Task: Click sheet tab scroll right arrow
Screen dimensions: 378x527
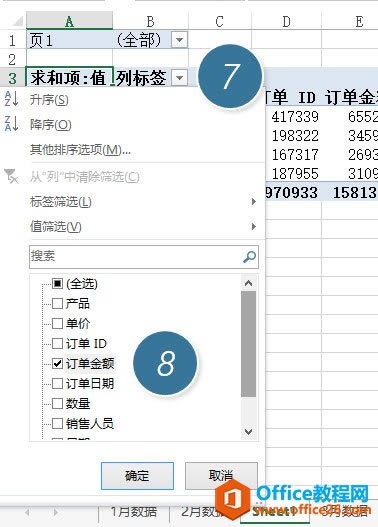Action: (55, 513)
